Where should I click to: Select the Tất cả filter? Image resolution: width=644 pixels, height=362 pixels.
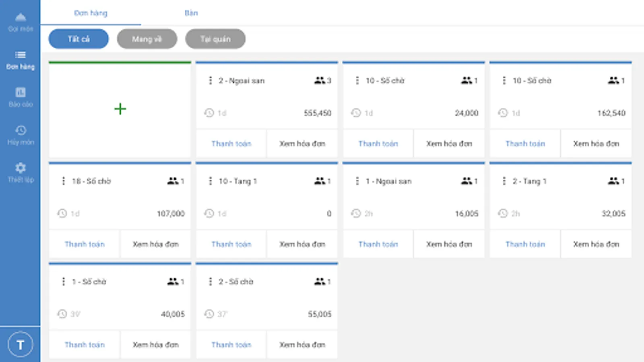coord(78,39)
